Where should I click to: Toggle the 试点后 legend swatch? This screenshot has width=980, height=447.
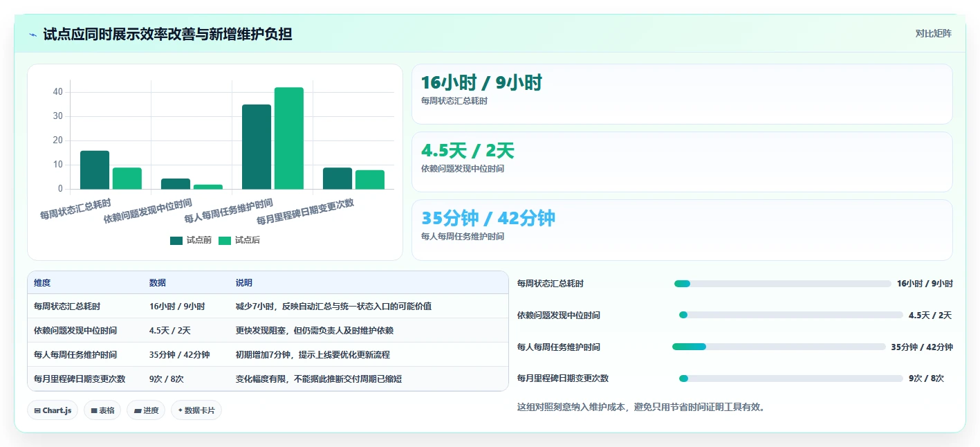[x=225, y=240]
